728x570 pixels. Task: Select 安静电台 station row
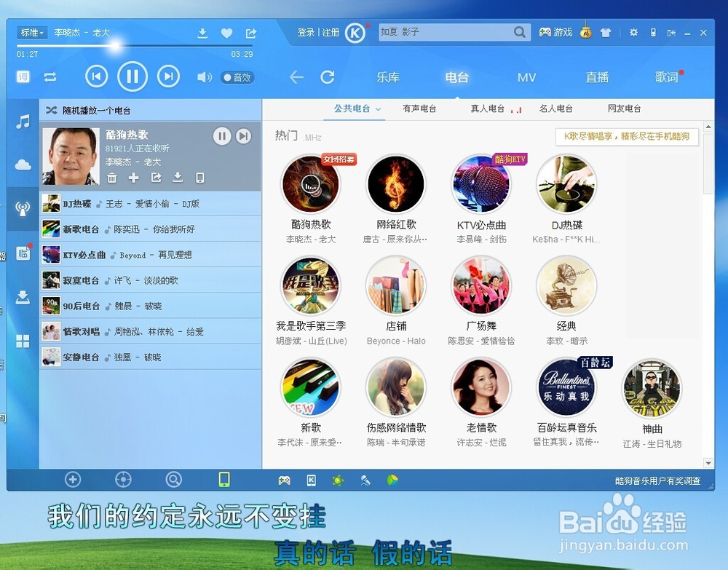151,357
